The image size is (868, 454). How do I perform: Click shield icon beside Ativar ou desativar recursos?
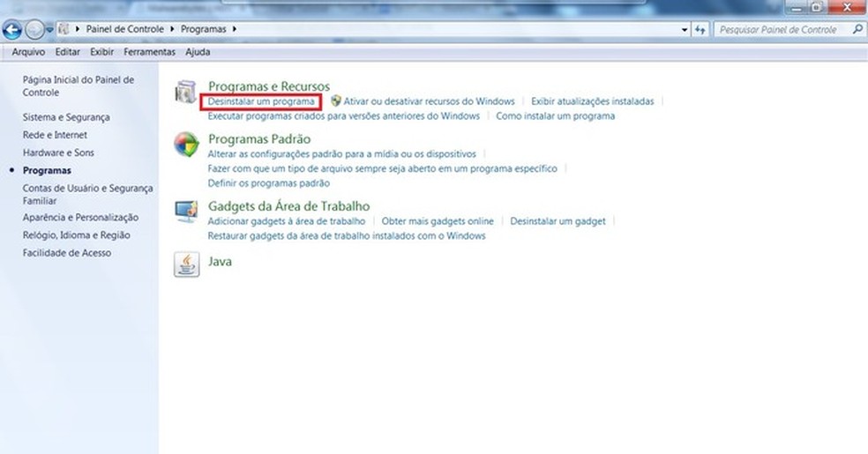point(335,100)
